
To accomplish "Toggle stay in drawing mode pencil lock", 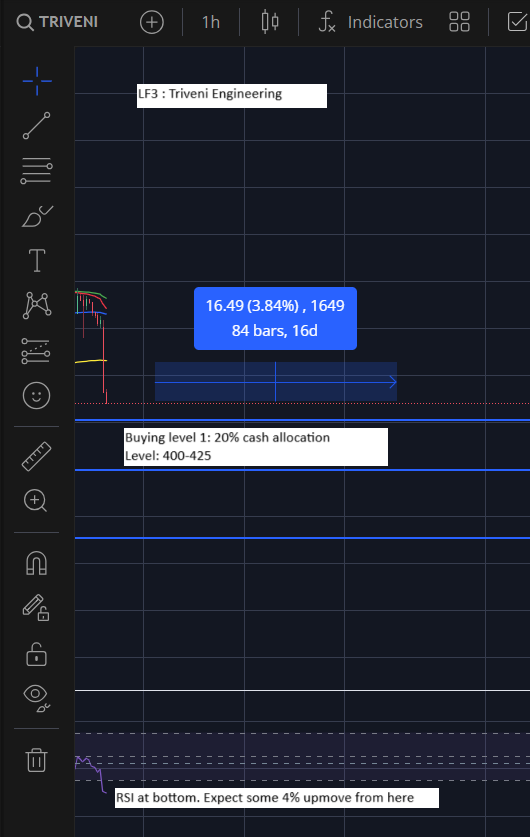I will coord(36,607).
